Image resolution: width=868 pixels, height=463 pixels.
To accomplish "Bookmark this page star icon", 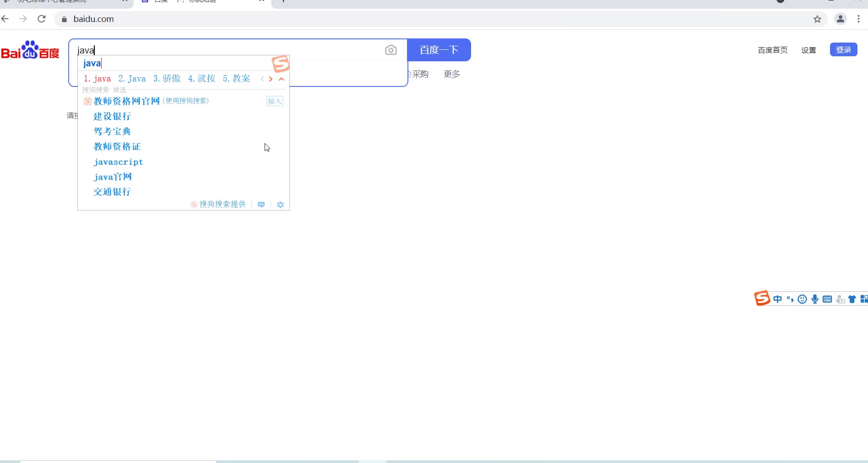I will 817,19.
